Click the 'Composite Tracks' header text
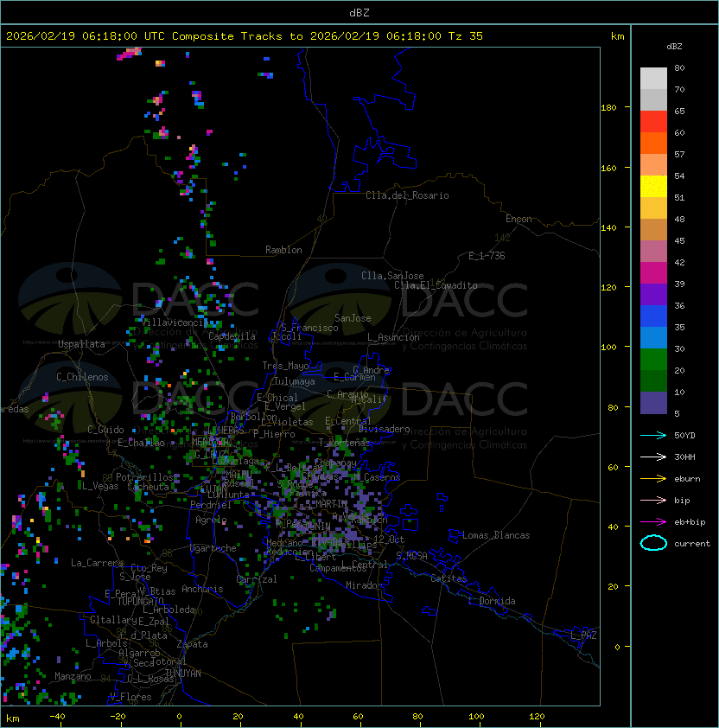 (x=227, y=36)
